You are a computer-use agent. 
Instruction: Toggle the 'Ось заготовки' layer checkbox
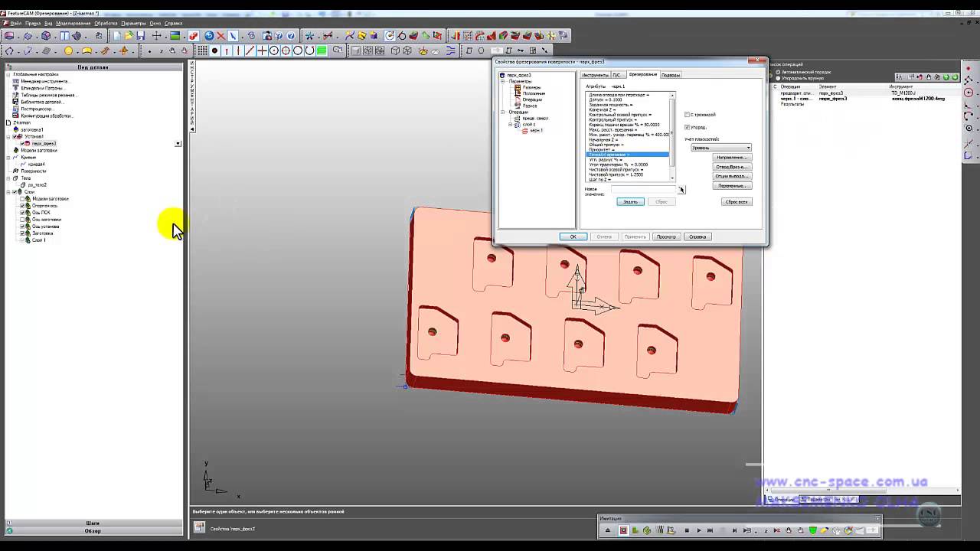22,220
